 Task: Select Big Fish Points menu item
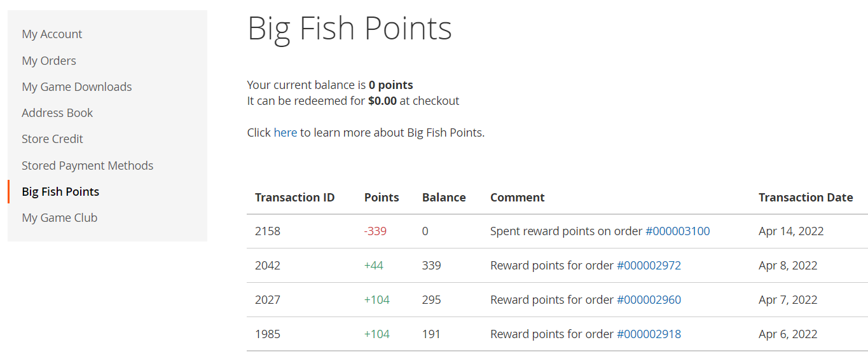pyautogui.click(x=60, y=192)
